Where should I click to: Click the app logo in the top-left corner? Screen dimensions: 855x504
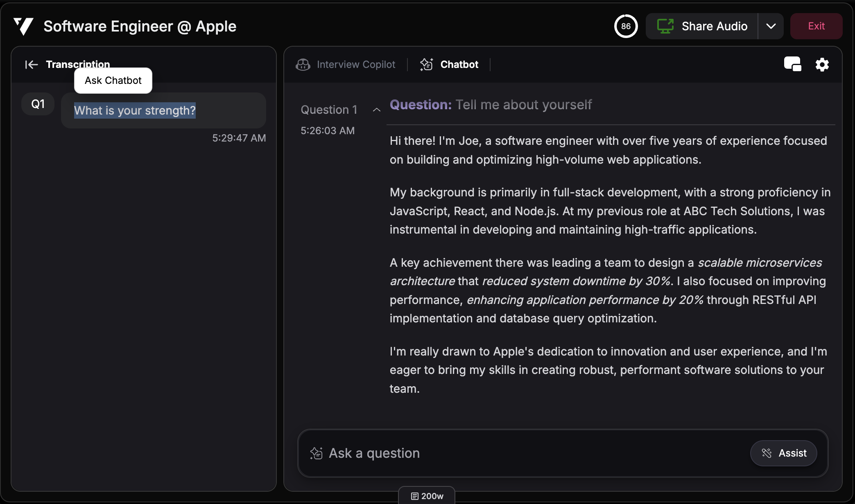[x=23, y=26]
